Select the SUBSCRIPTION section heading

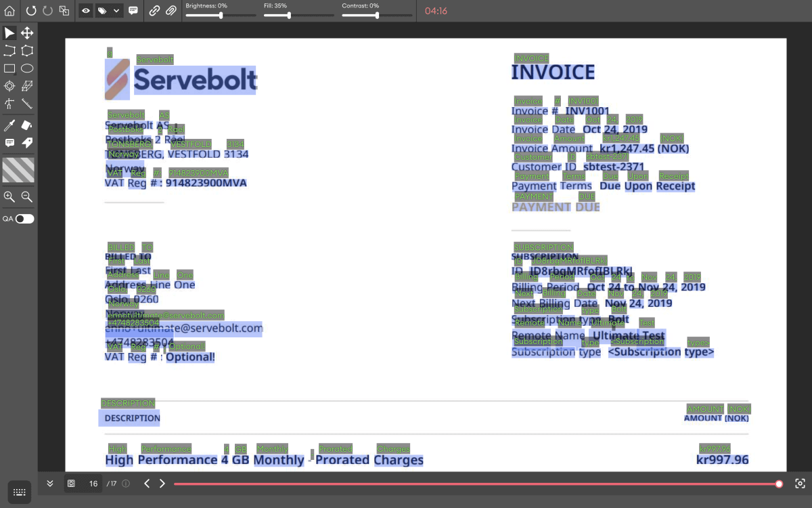pyautogui.click(x=545, y=257)
